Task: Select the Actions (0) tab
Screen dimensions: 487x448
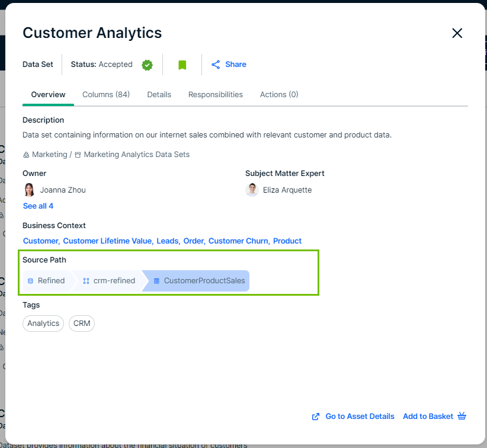Action: coord(279,95)
